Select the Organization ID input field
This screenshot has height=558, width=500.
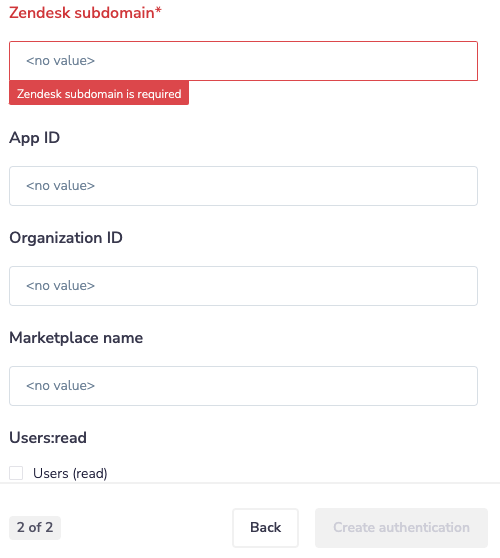pyautogui.click(x=243, y=286)
